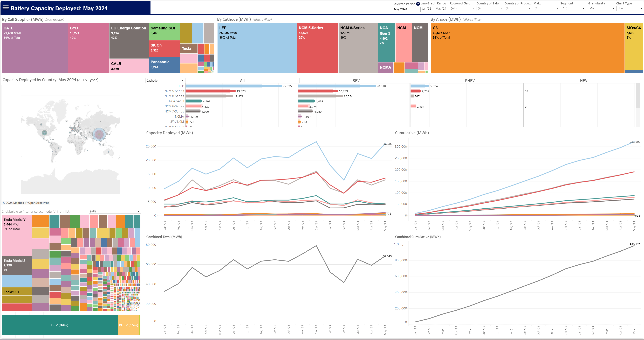Select the Tesla supplier tile

[x=189, y=49]
